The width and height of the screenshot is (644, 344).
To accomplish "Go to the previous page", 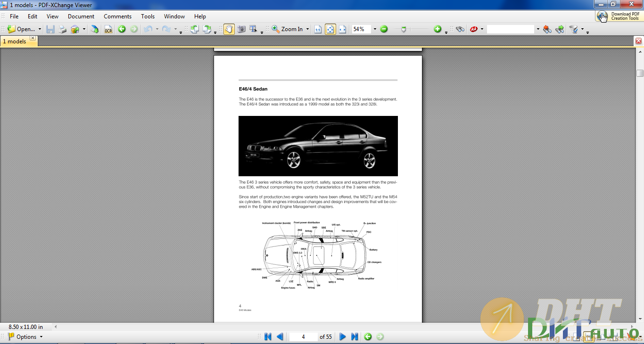I will 280,337.
